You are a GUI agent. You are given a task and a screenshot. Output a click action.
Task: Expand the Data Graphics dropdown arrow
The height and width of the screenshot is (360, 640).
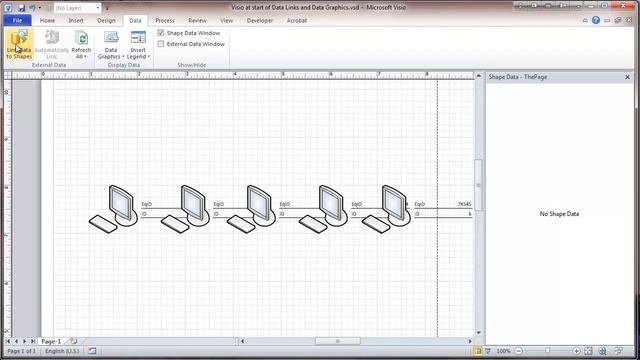(x=123, y=57)
